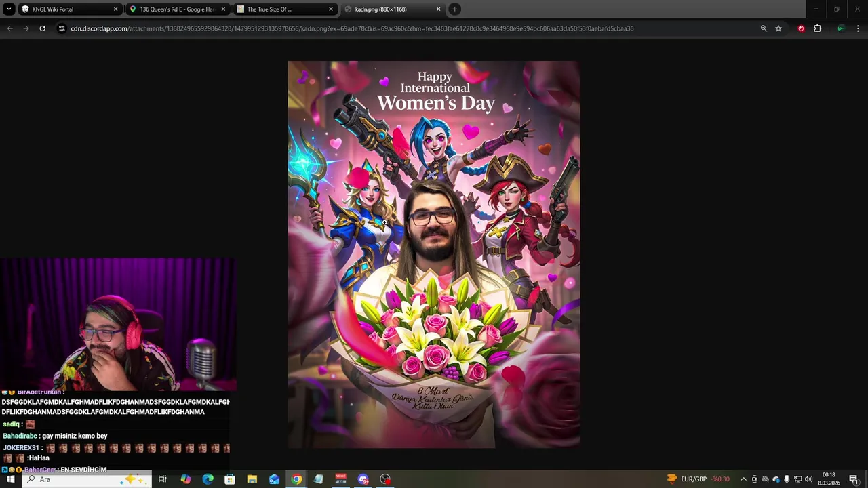This screenshot has height=488, width=868.
Task: Click the chat message ':HaHaa'
Action: (x=38, y=458)
